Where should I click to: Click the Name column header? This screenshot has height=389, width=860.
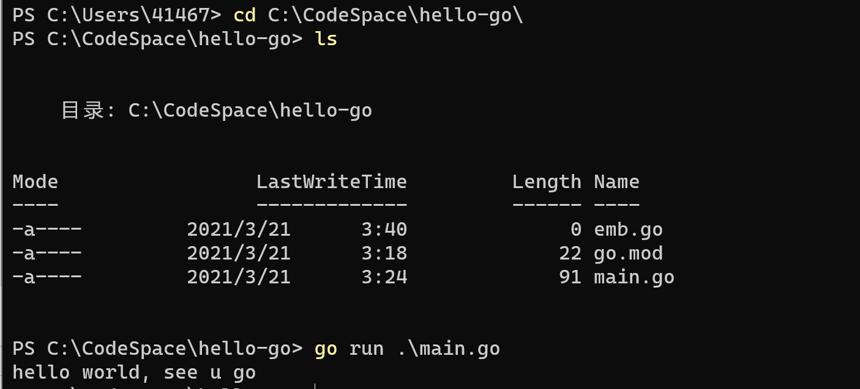point(616,182)
